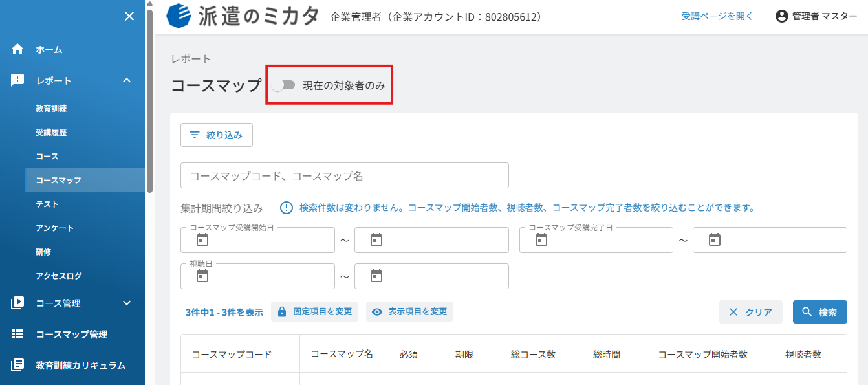
Task: Click 固定項目を変更 button
Action: pyautogui.click(x=314, y=312)
